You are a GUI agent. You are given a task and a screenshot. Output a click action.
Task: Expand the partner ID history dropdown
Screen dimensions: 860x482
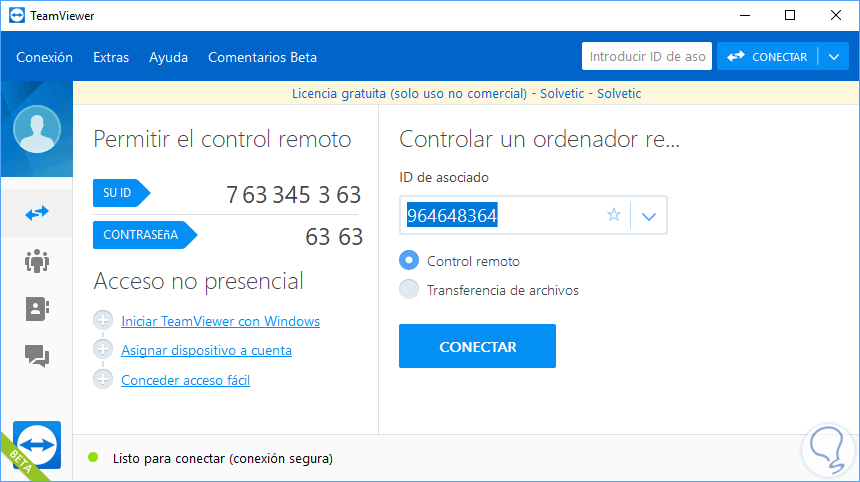point(649,216)
